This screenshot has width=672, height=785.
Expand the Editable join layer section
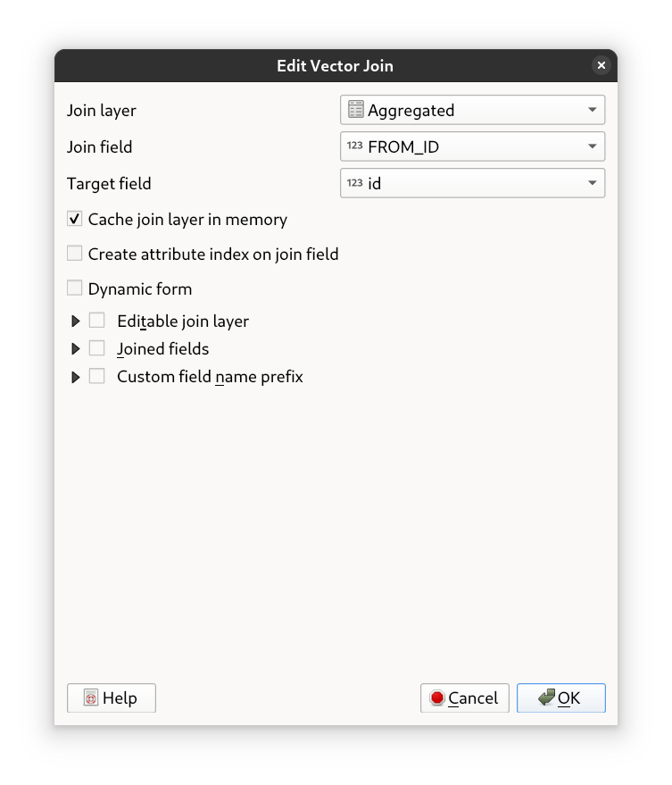tap(76, 322)
